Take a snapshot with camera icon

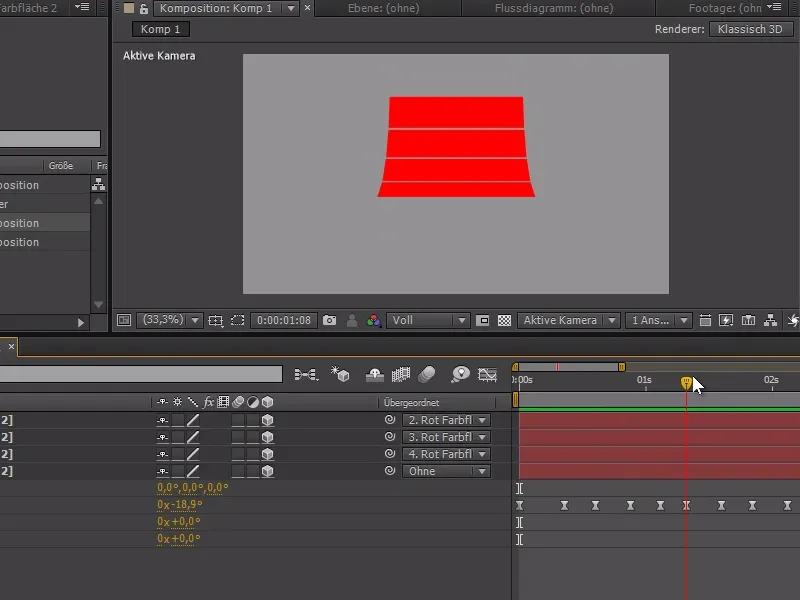(330, 320)
